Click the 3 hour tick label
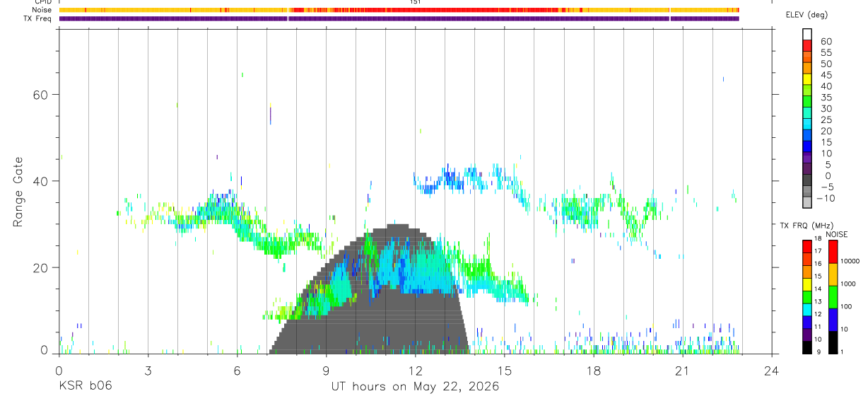Screen dimensions: 868x401 148,371
